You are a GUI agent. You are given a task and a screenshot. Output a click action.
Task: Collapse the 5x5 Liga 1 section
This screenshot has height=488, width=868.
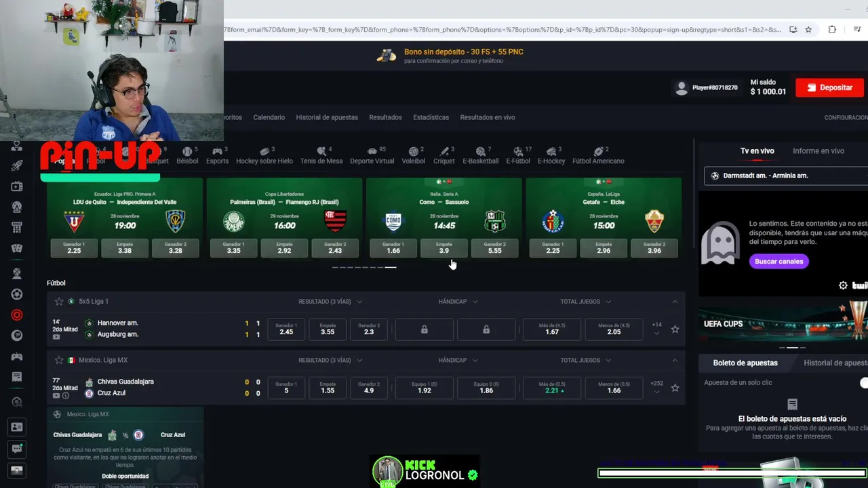(x=675, y=302)
